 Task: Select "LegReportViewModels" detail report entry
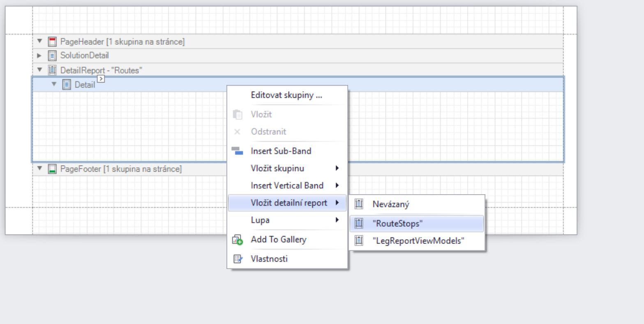click(x=417, y=241)
